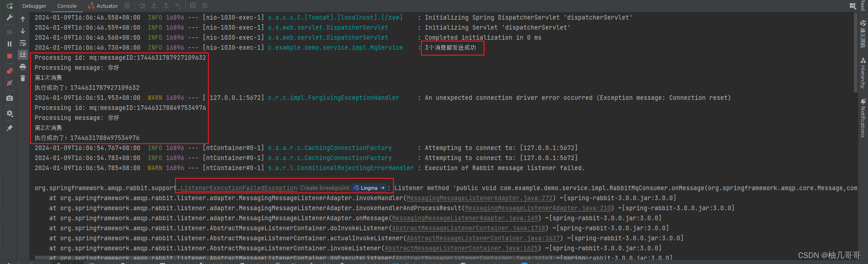Clear All console output with trash icon
The image size is (868, 264).
pos(23,78)
